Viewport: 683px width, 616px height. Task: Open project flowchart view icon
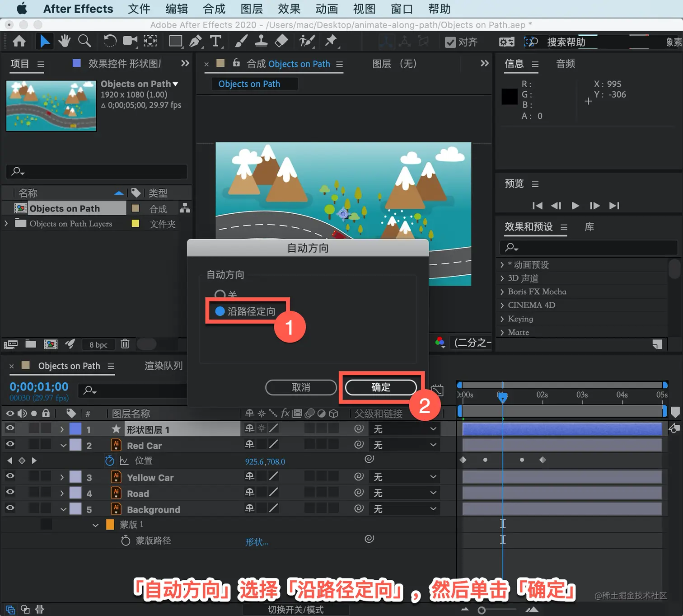click(x=185, y=208)
